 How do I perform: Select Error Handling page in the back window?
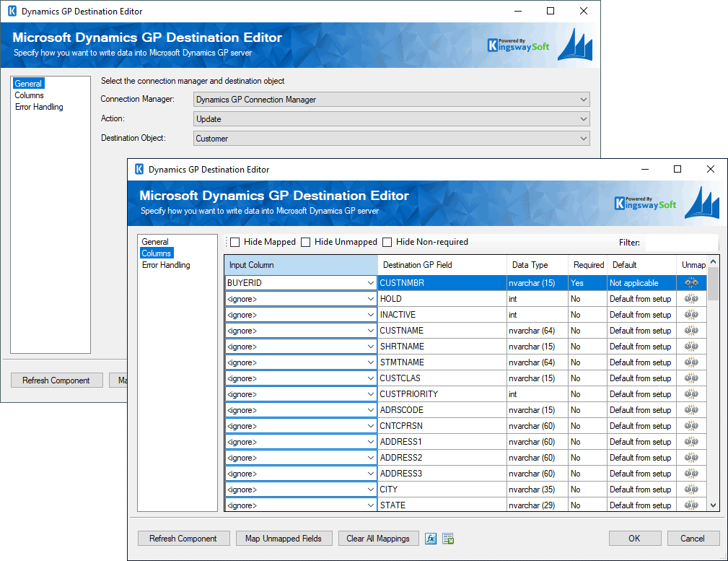coord(39,107)
